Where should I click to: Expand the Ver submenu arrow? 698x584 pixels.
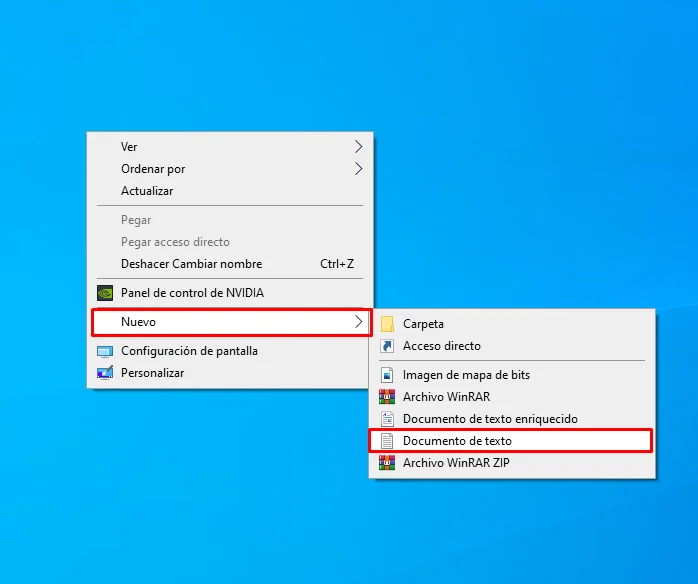tap(358, 146)
